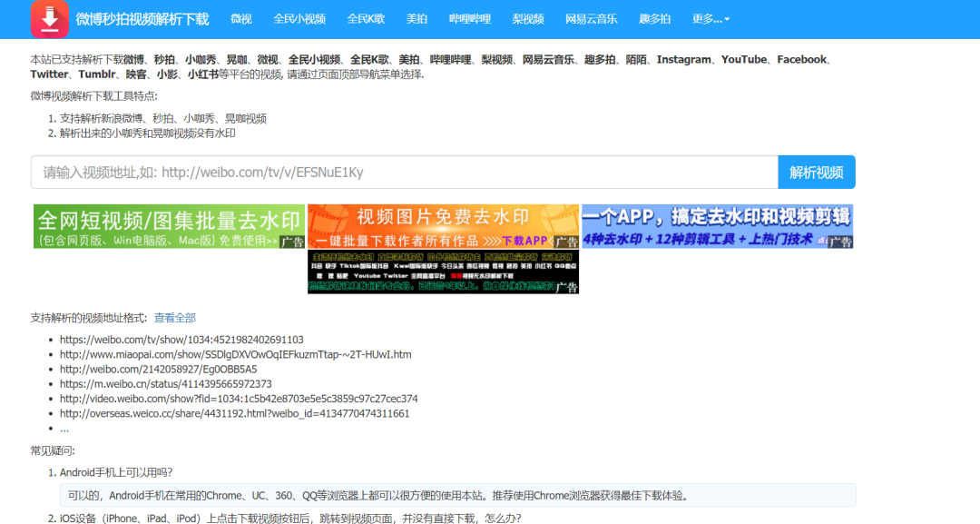980x524 pixels.
Task: Open the 更多... dropdown in navbar
Action: pos(710,18)
